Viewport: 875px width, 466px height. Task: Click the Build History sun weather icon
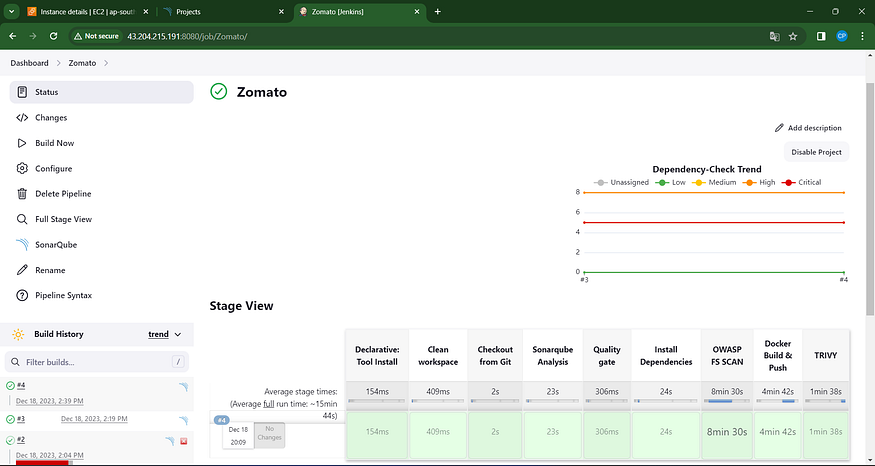coord(18,334)
